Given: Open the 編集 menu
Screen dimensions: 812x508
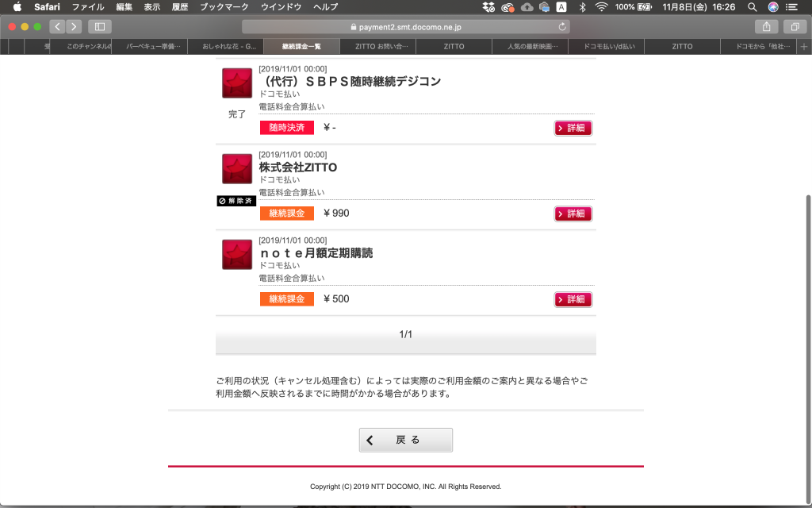Looking at the screenshot, I should [x=124, y=6].
